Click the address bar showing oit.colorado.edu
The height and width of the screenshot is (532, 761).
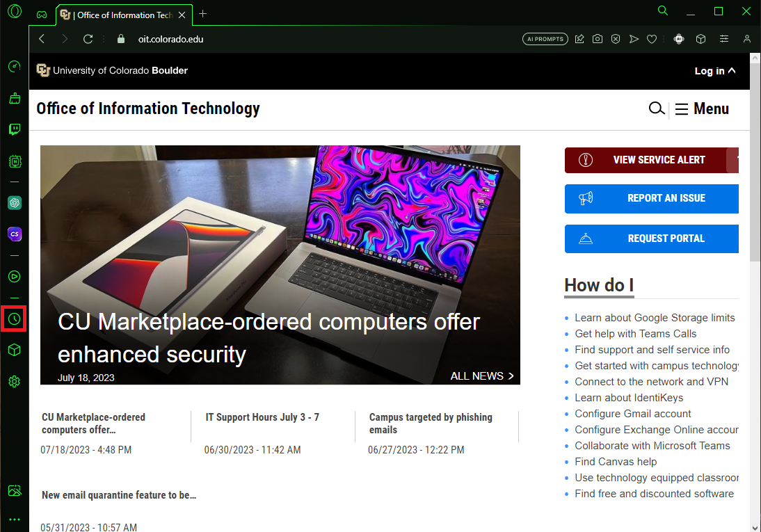[278, 40]
